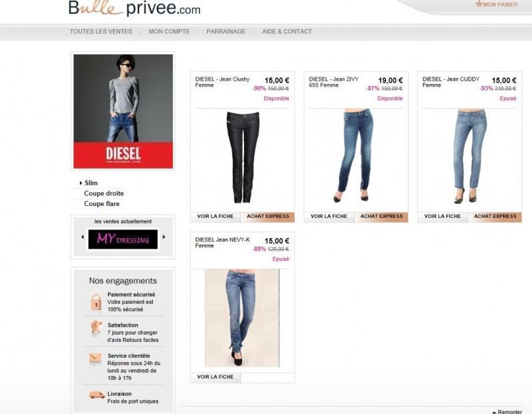Click the secure payment padlock icon
532x414 pixels.
click(96, 302)
